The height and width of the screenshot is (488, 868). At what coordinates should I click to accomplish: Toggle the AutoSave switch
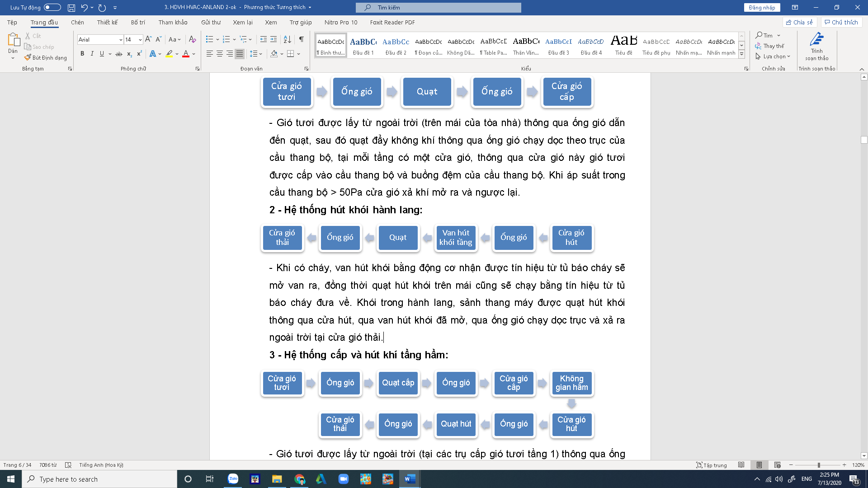(52, 7)
